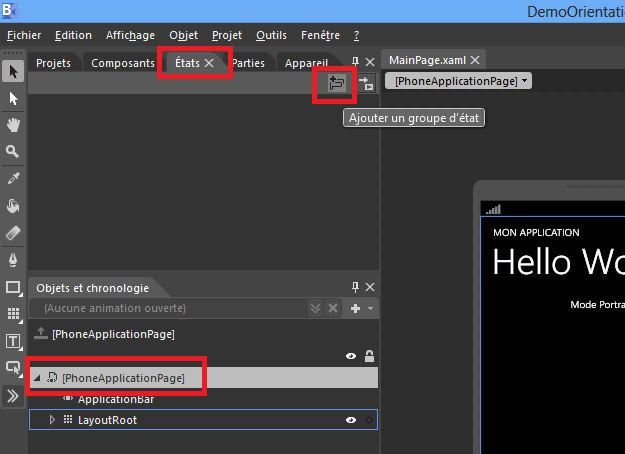Switch to the Composants tab
The height and width of the screenshot is (454, 625).
pos(122,63)
